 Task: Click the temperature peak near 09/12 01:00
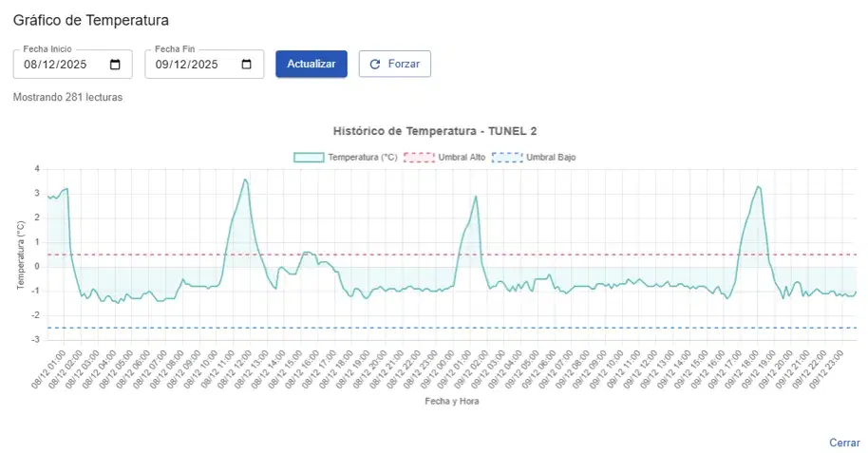click(476, 196)
